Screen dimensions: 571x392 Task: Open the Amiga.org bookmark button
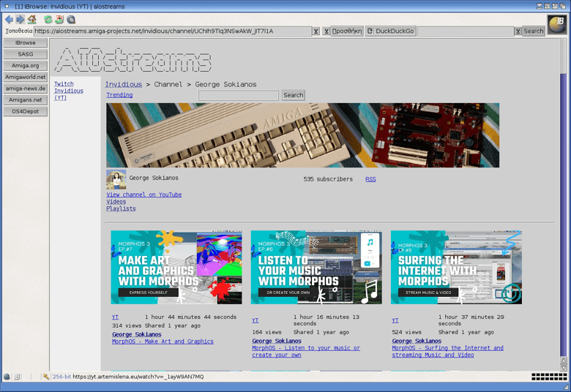(26, 66)
